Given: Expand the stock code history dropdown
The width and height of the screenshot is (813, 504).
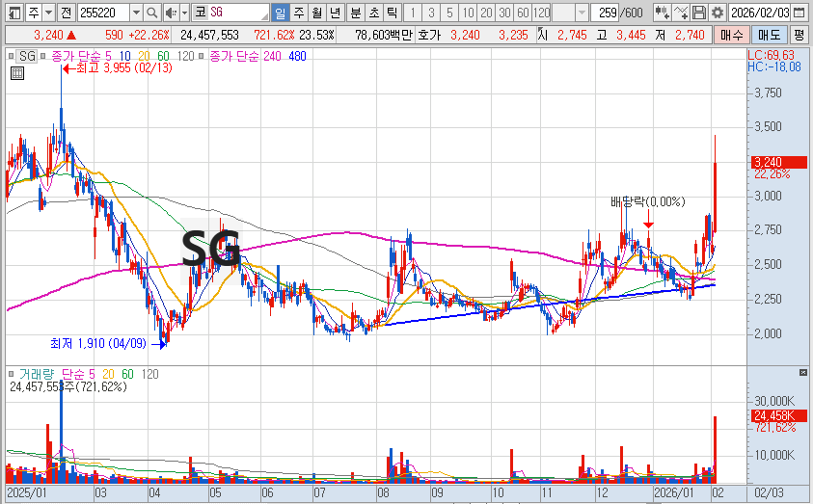Looking at the screenshot, I should pyautogui.click(x=136, y=13).
